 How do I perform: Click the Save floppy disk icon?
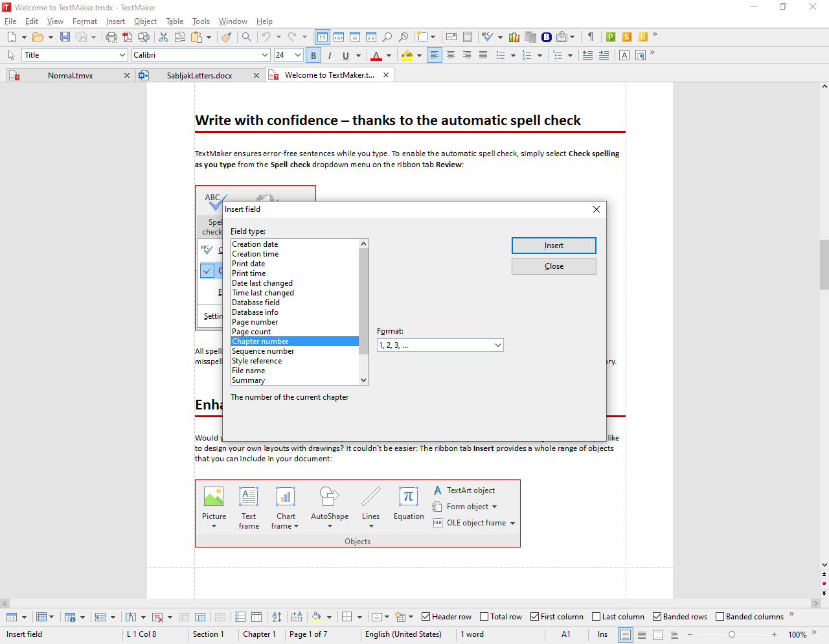65,37
